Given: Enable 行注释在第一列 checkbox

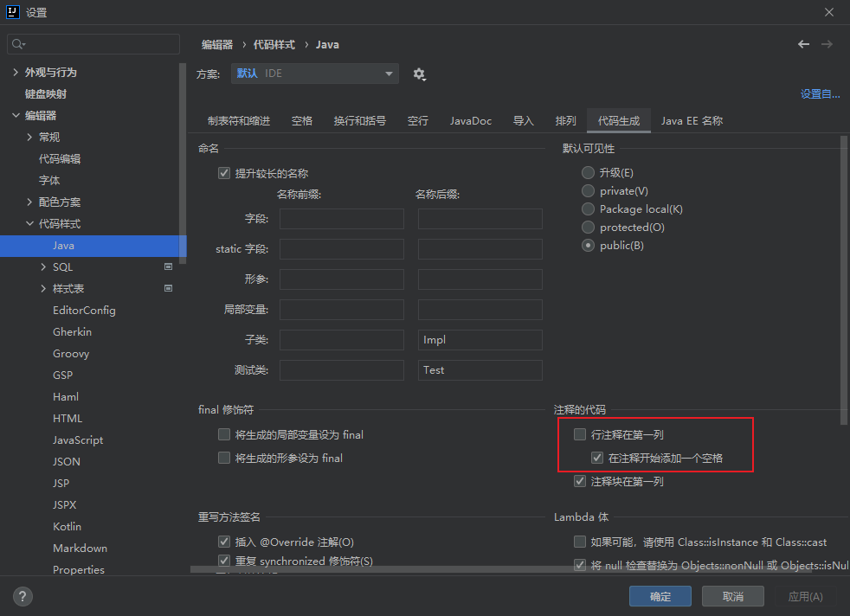Looking at the screenshot, I should coord(579,434).
